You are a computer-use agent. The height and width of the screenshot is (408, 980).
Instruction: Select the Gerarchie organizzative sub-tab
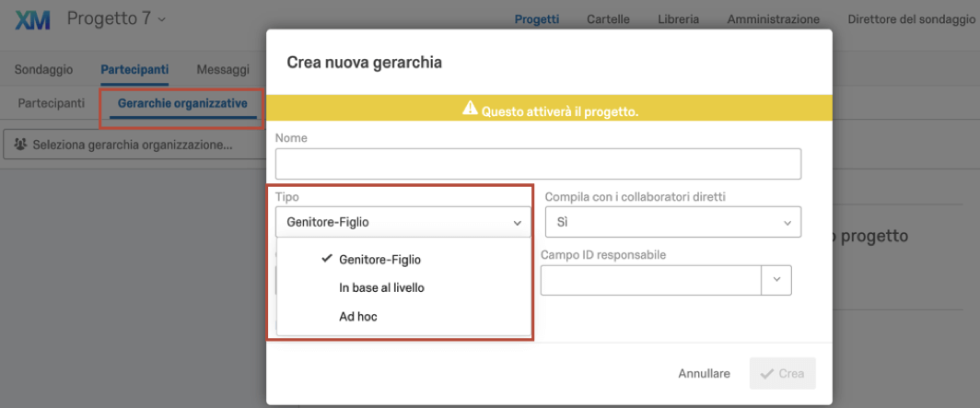click(x=182, y=102)
